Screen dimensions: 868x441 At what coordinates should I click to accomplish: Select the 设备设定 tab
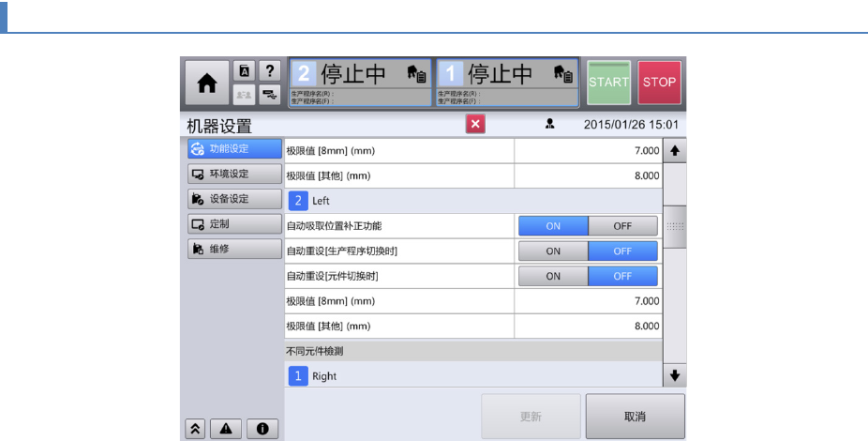click(x=234, y=199)
